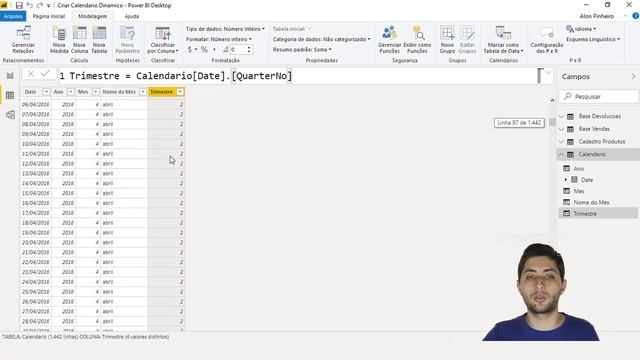Toggle thousands separator comma button
This screenshot has height=360, width=640.
click(x=215, y=49)
